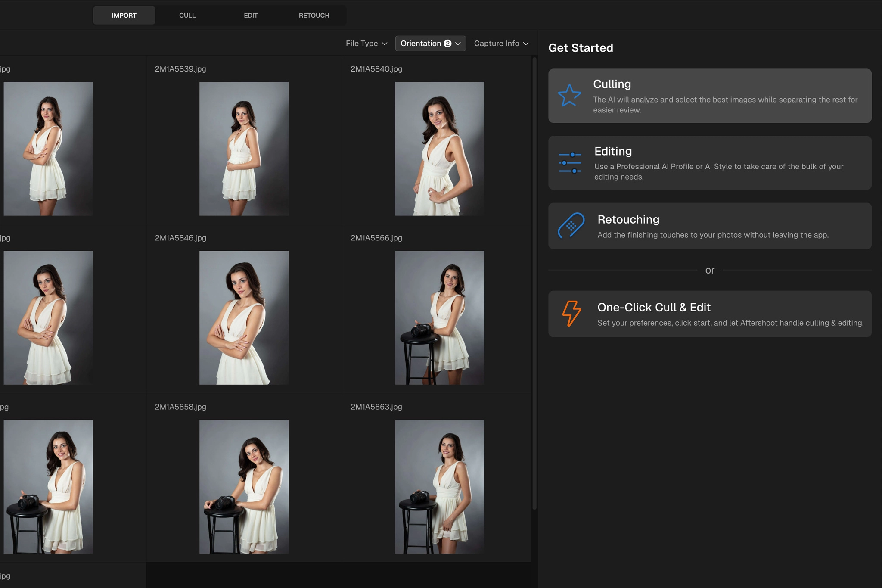
Task: Select thumbnail 2M1A5858.jpg
Action: 244,486
